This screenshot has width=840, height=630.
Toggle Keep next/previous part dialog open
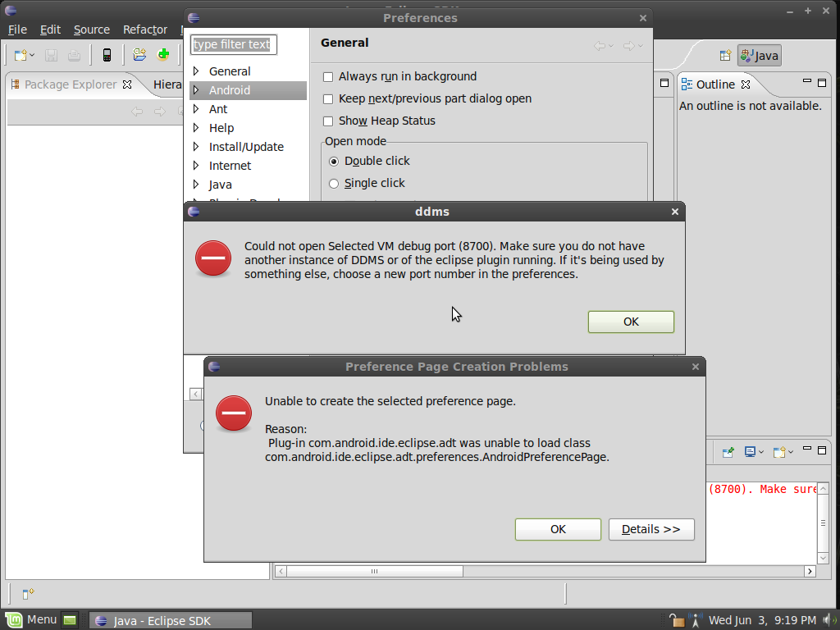click(x=328, y=99)
